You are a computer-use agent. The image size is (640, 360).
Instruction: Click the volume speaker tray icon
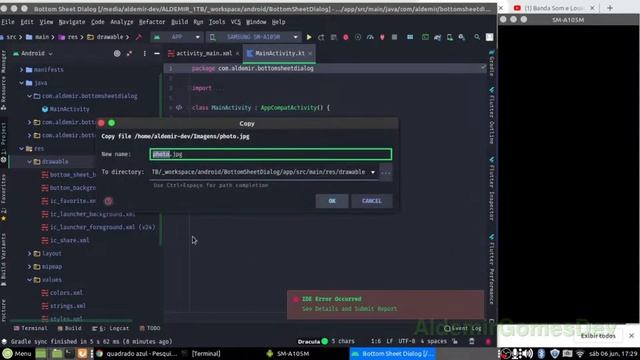(528, 353)
